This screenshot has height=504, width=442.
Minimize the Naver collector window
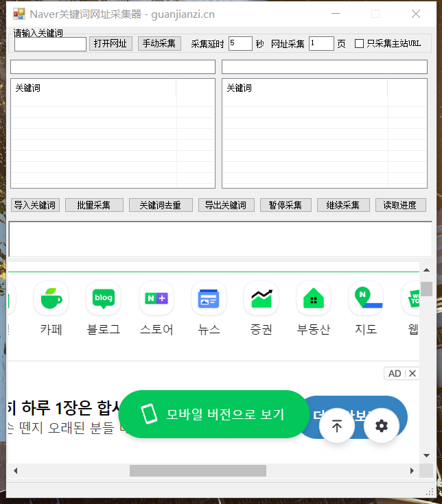[336, 14]
